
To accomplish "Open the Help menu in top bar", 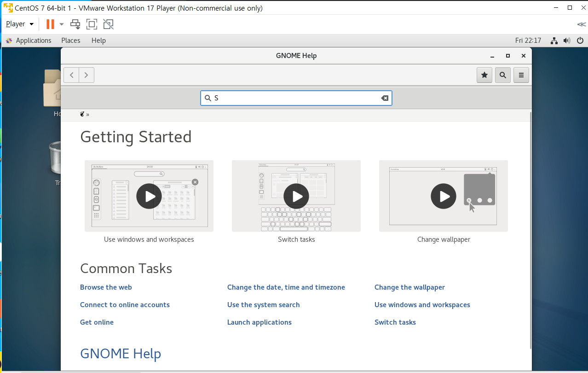I will (98, 41).
